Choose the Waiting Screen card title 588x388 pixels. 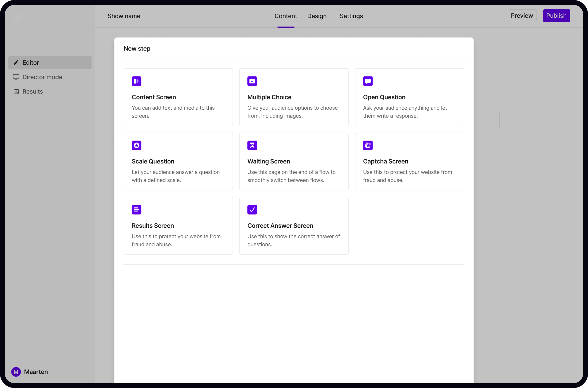pyautogui.click(x=269, y=161)
